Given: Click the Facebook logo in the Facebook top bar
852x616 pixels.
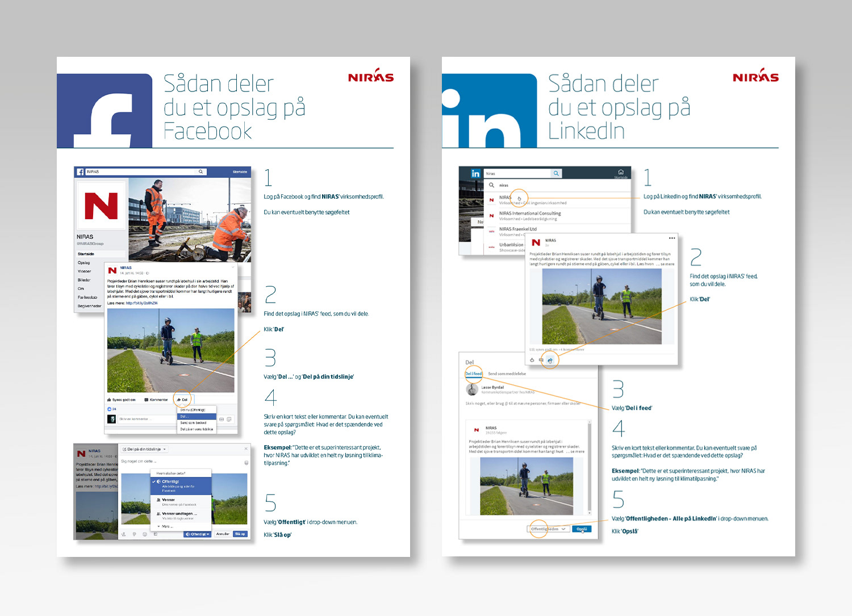Looking at the screenshot, I should (81, 171).
